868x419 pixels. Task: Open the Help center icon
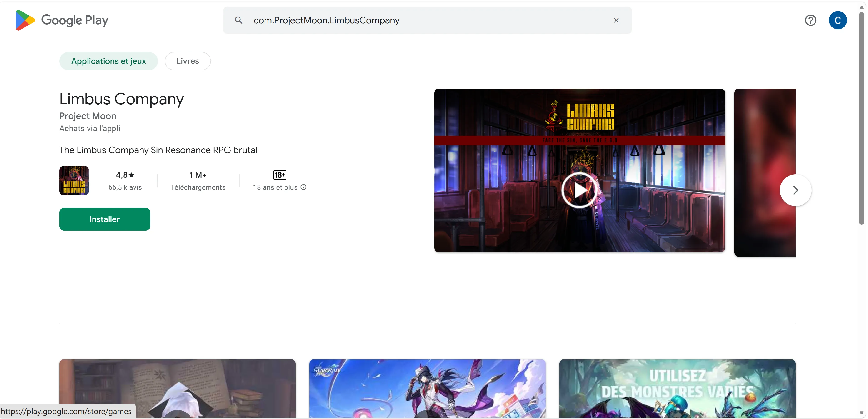[810, 20]
